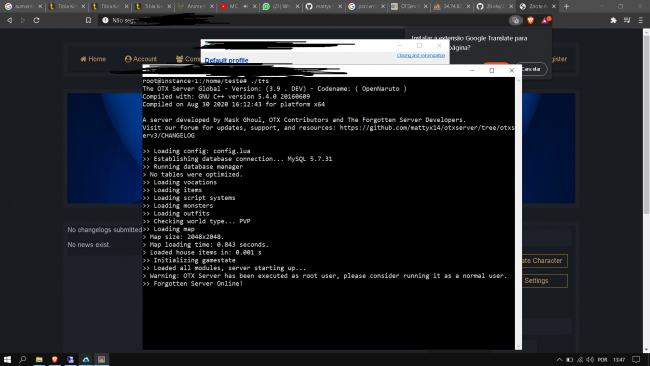The height and width of the screenshot is (366, 650).
Task: Open the image app in taskbar
Action: point(102,359)
